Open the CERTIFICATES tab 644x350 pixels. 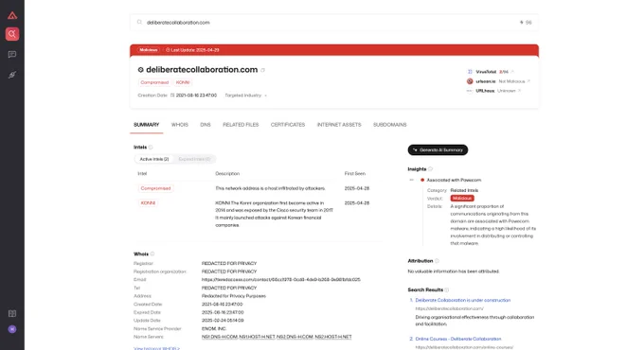coord(288,125)
